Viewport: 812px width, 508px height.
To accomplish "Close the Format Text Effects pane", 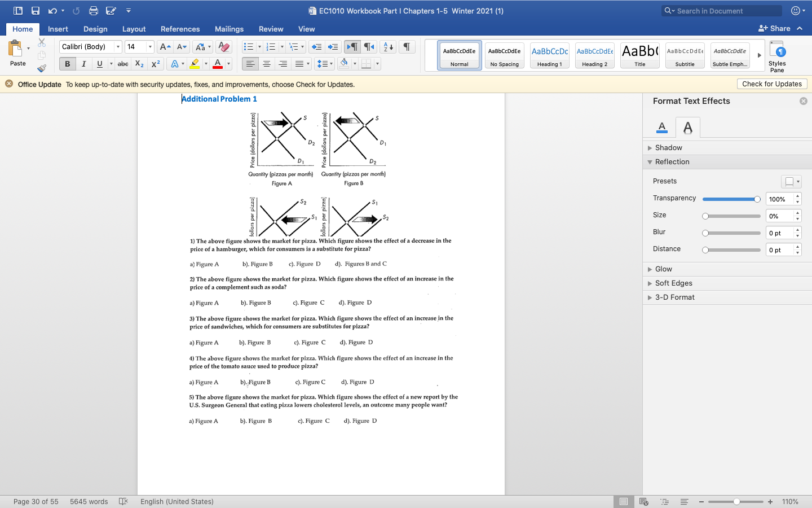I will pos(804,101).
